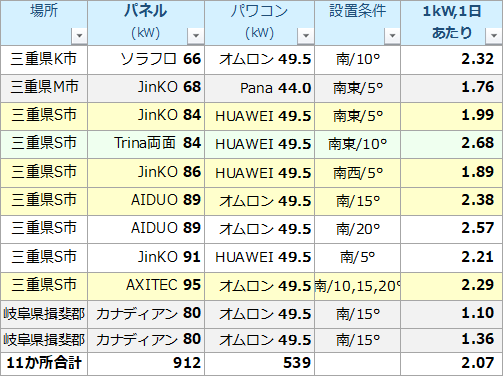Select the 1kW,1日あたり header cell

point(452,23)
